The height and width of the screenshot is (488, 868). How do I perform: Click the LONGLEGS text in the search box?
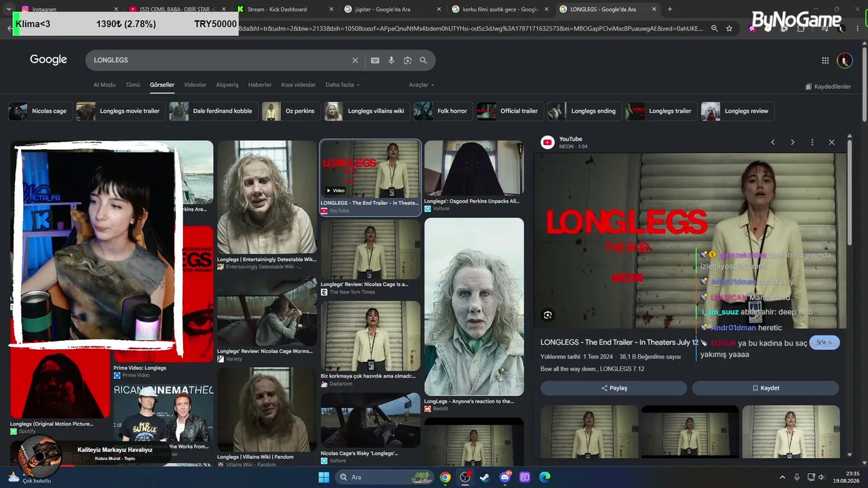[x=111, y=60]
